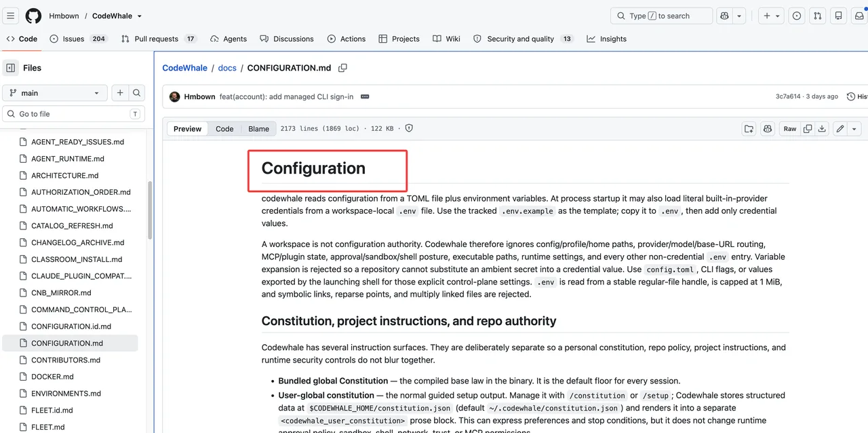Collapse the Files tree side panel
Viewport: 868px width, 433px height.
tap(11, 68)
